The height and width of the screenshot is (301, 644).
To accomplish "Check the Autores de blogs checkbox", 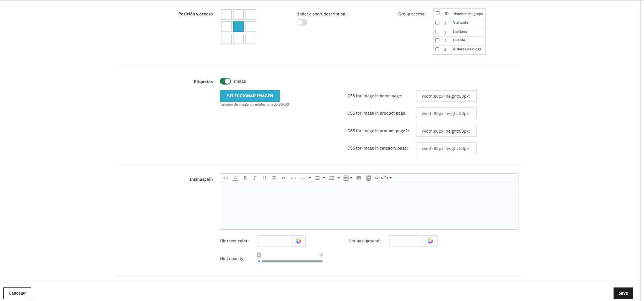I will click(x=437, y=49).
